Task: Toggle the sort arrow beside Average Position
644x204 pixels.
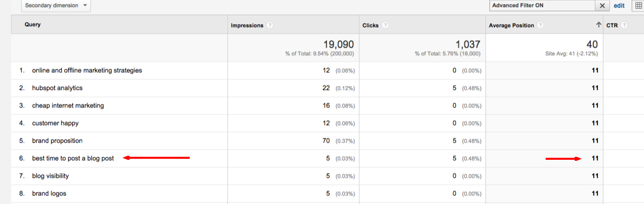Action: tap(598, 25)
